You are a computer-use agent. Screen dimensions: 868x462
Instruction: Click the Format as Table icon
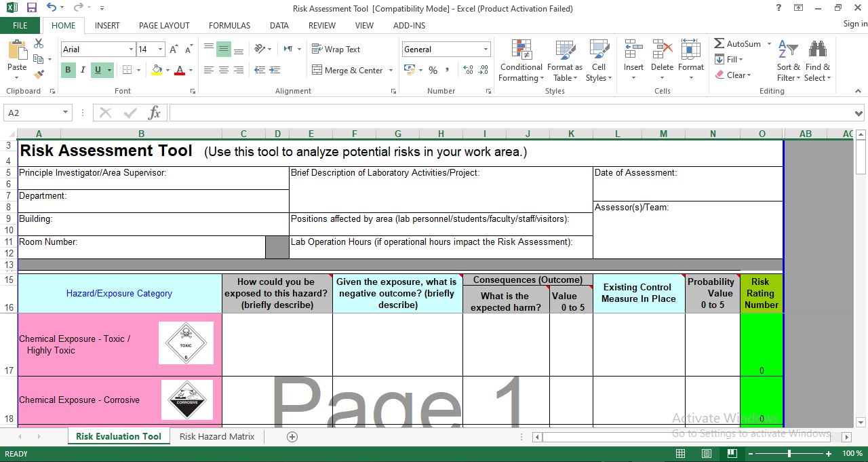[x=565, y=61]
